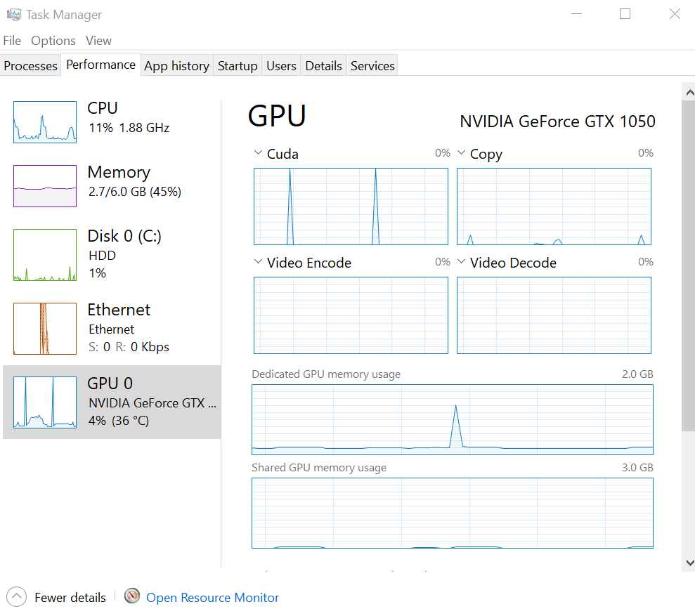Open the Cuda engine dropdown
Screen dimensions: 695x616
[258, 153]
